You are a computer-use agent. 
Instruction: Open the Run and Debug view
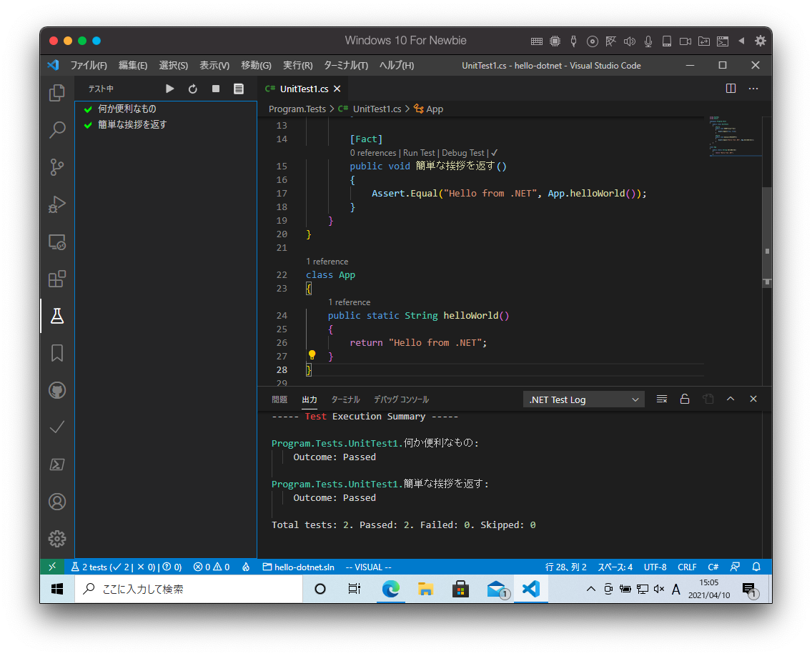click(x=57, y=204)
